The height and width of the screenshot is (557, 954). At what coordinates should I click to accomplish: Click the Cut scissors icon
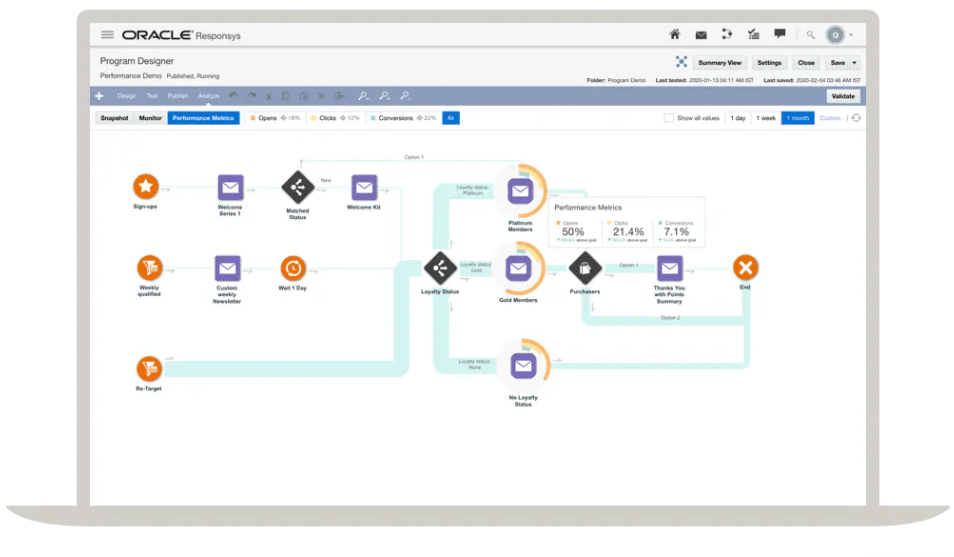click(268, 96)
